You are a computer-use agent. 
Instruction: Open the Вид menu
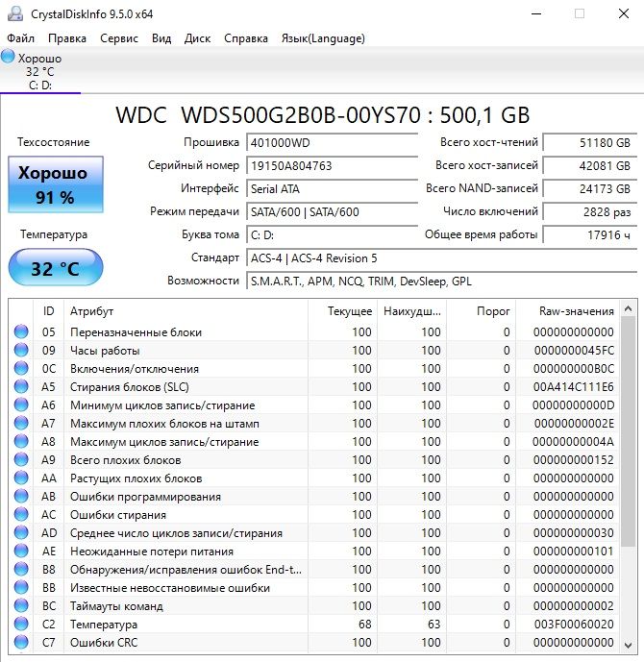[161, 38]
